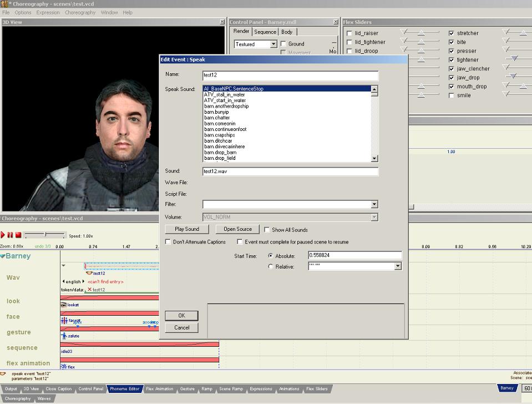The image size is (532, 404).
Task: Adjust the tightener flex slider
Action: pyautogui.click(x=515, y=59)
